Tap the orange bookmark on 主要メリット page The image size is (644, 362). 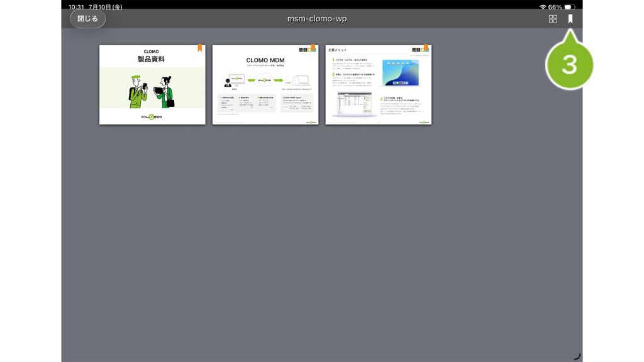pos(426,48)
